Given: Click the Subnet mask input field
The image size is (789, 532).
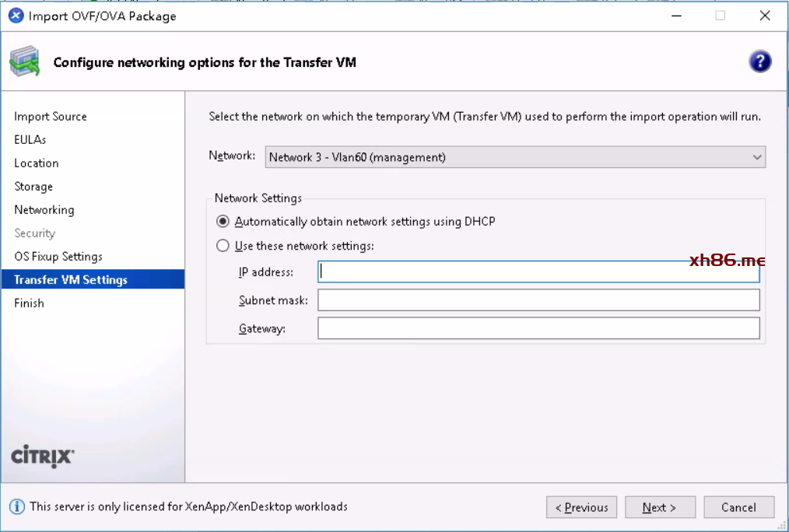Looking at the screenshot, I should click(x=538, y=300).
